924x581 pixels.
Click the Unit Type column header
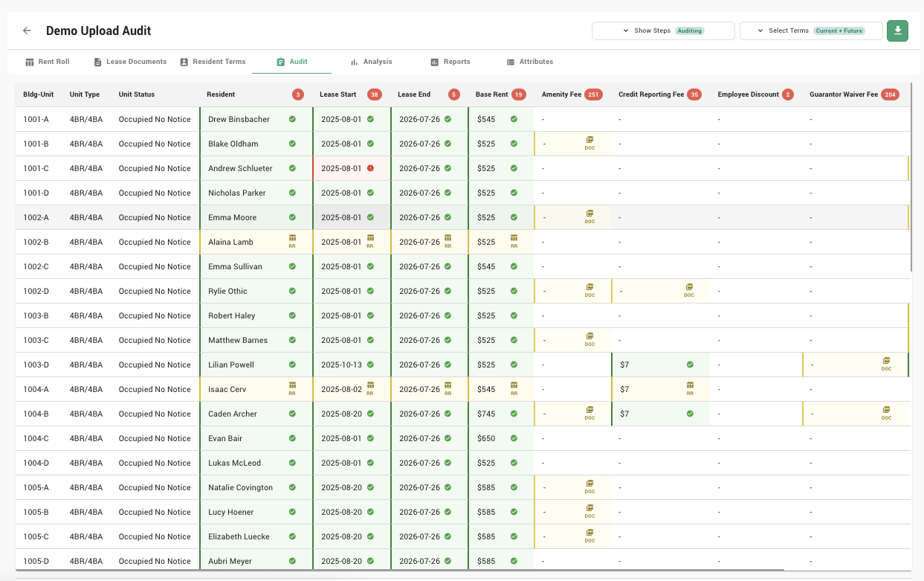pos(85,94)
